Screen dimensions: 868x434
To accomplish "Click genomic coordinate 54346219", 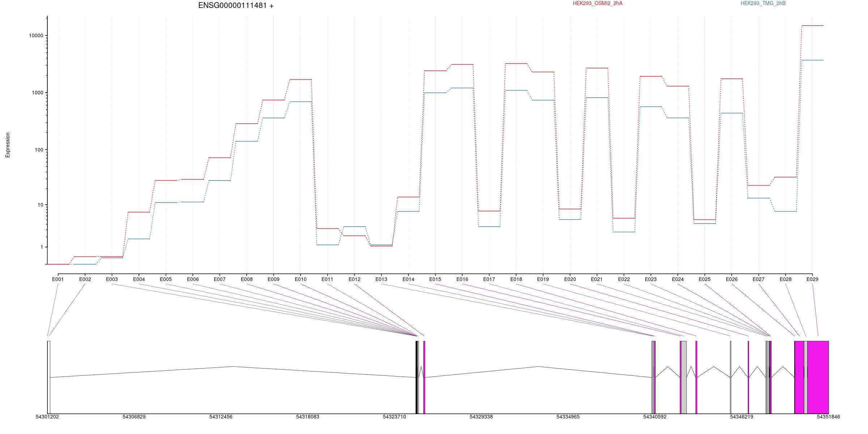I will click(742, 417).
